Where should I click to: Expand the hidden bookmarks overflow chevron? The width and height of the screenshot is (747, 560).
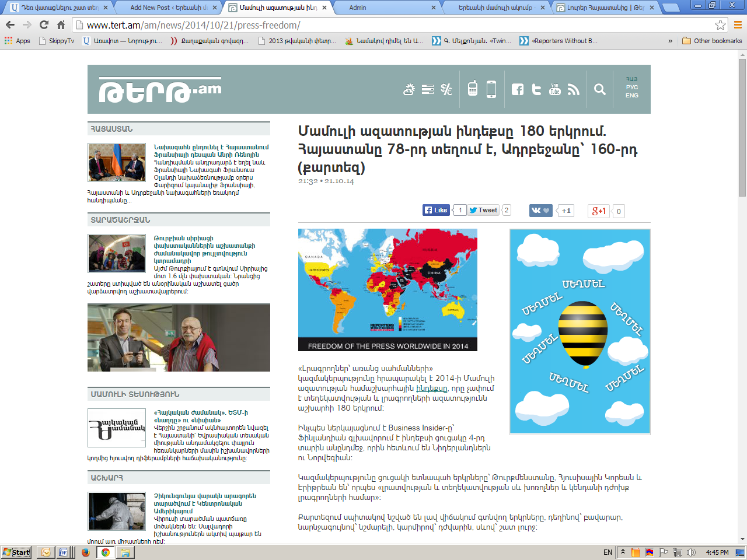670,41
